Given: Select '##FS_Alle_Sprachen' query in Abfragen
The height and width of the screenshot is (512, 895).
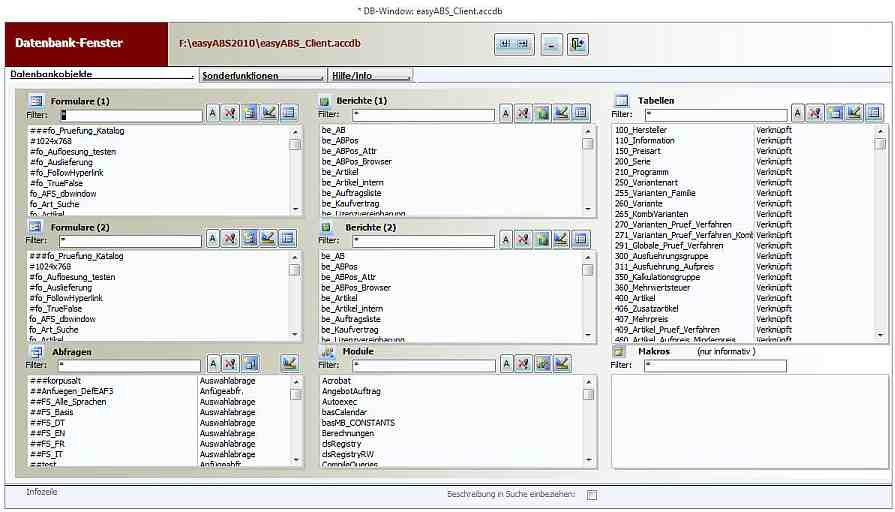Looking at the screenshot, I should (x=68, y=402).
